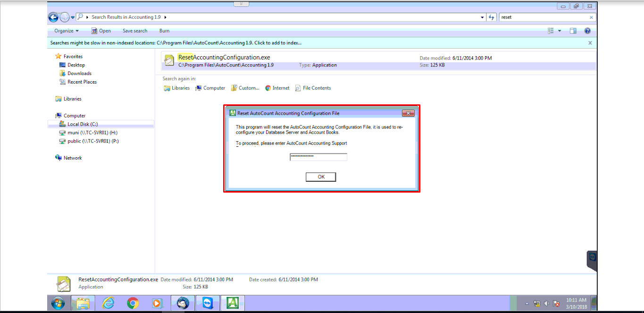Select Desktop under Favorites
Screen dimensions: 644x313
click(72, 65)
